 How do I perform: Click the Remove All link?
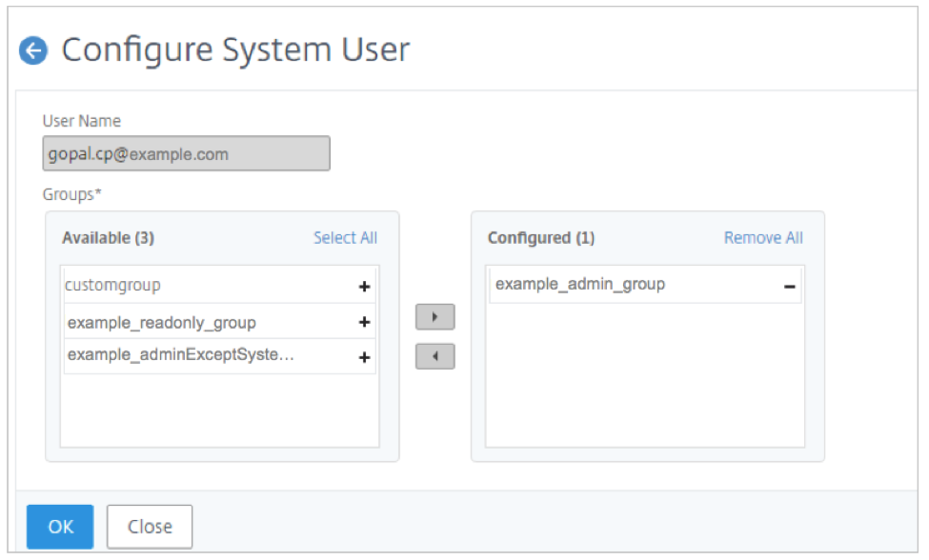click(x=763, y=238)
